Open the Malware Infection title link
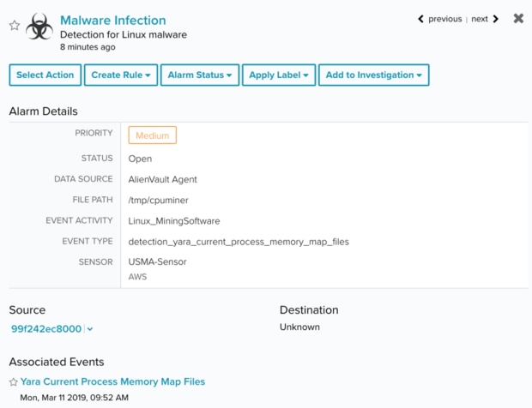This screenshot has width=532, height=408. 113,21
